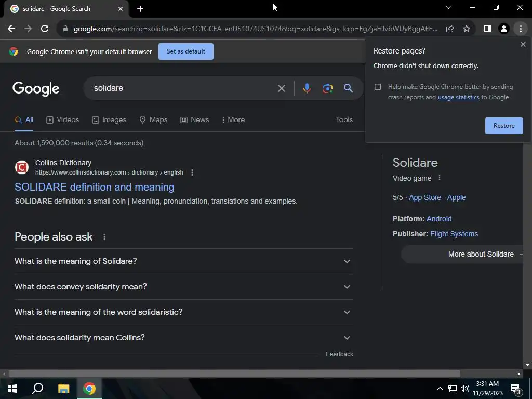Open volume control in tray
Screen dimensions: 532x399
pos(465,389)
